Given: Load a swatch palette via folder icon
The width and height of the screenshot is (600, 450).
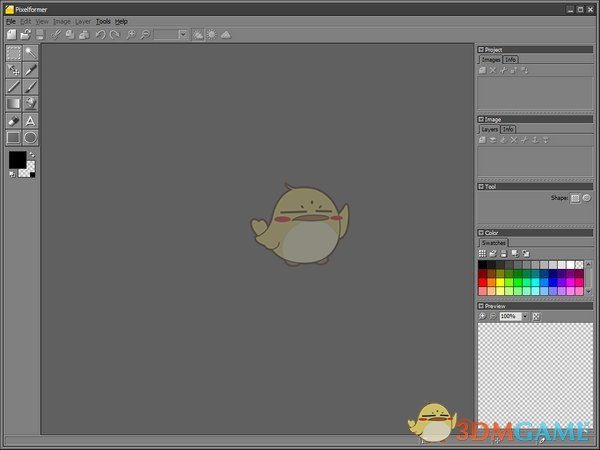Looking at the screenshot, I should tap(493, 253).
